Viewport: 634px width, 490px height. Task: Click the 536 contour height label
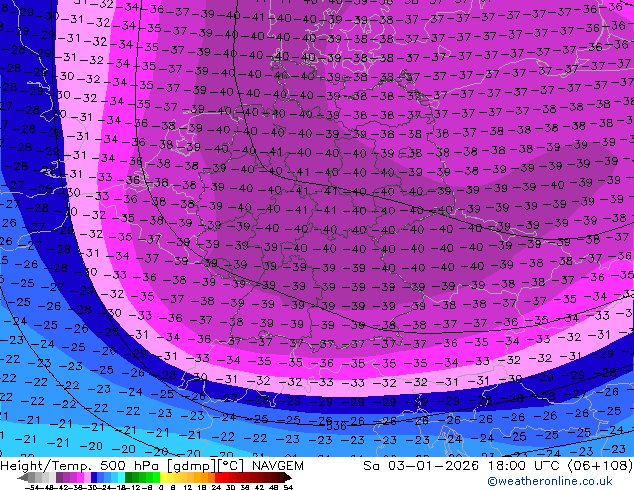coord(336,426)
